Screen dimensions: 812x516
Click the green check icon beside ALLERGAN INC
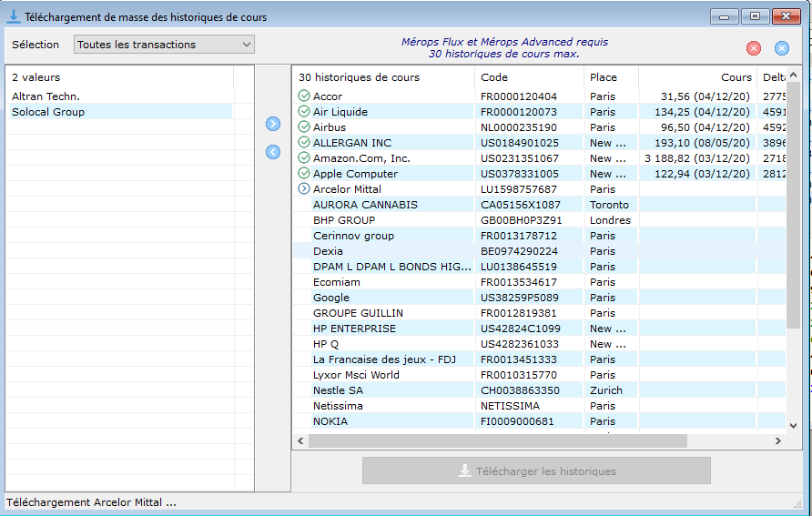304,142
